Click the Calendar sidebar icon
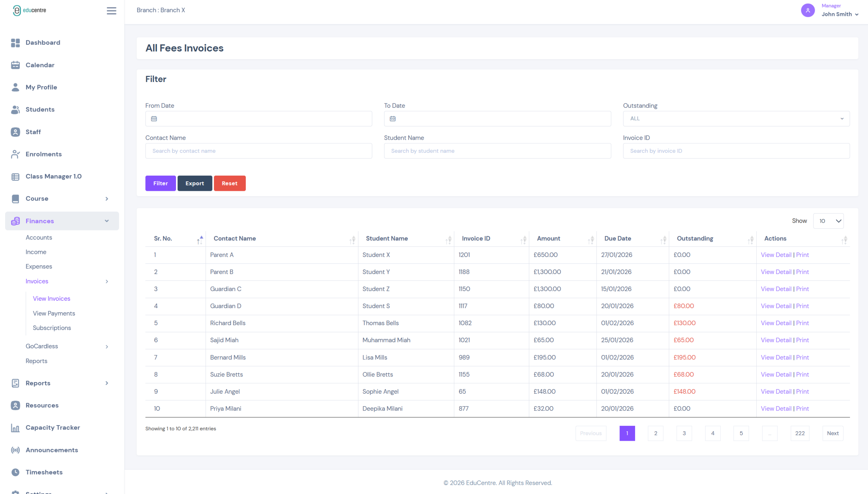The width and height of the screenshot is (868, 494). coord(15,65)
